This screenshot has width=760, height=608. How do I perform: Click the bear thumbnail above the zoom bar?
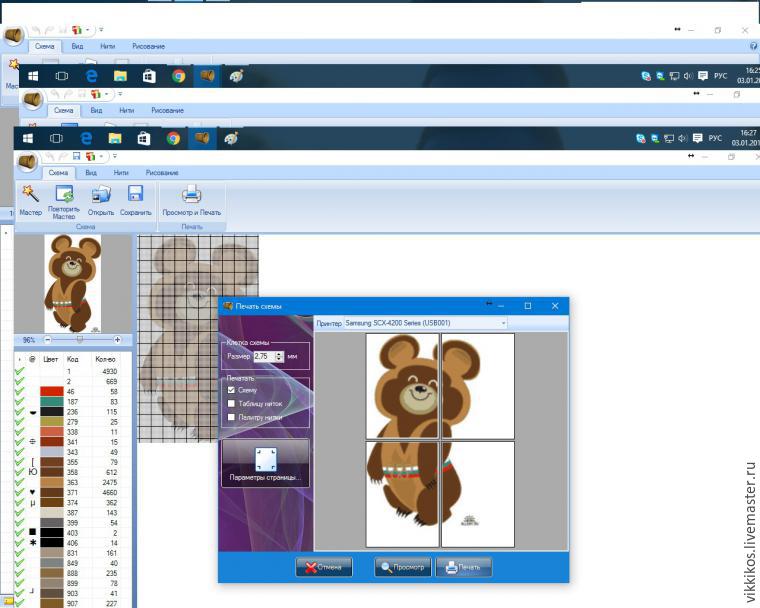[x=73, y=284]
